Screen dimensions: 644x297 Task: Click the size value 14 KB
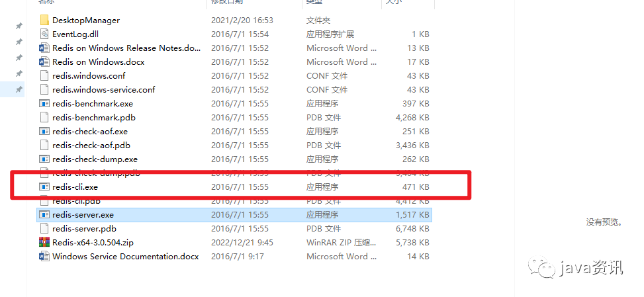click(x=418, y=257)
